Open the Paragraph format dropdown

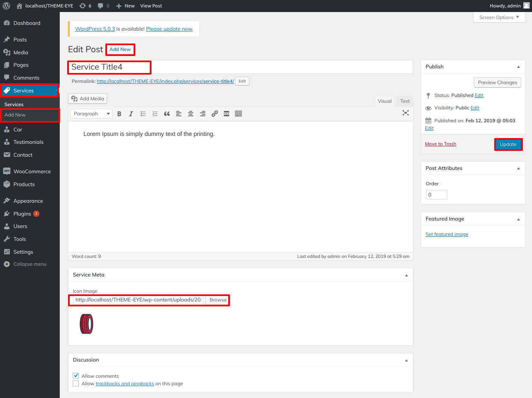pyautogui.click(x=91, y=114)
